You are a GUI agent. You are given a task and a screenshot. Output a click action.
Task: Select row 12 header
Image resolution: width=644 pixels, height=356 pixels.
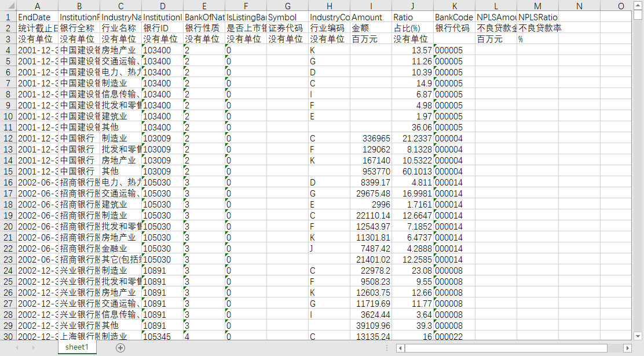(8, 139)
